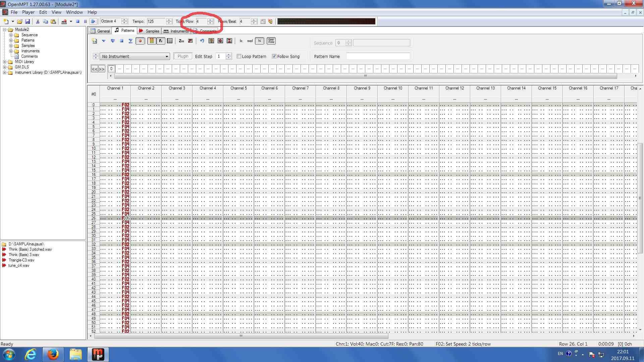The height and width of the screenshot is (362, 644).
Task: Click the Pattern Name input field
Action: (x=378, y=56)
